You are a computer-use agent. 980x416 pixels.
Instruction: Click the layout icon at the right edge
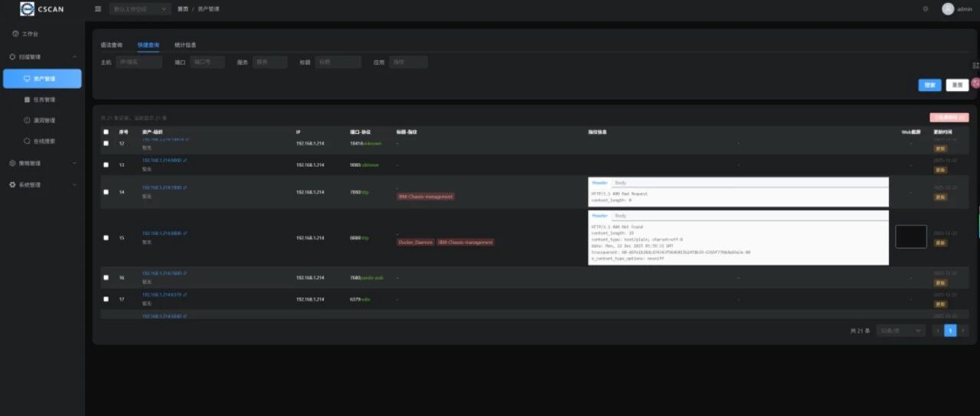coord(975,66)
